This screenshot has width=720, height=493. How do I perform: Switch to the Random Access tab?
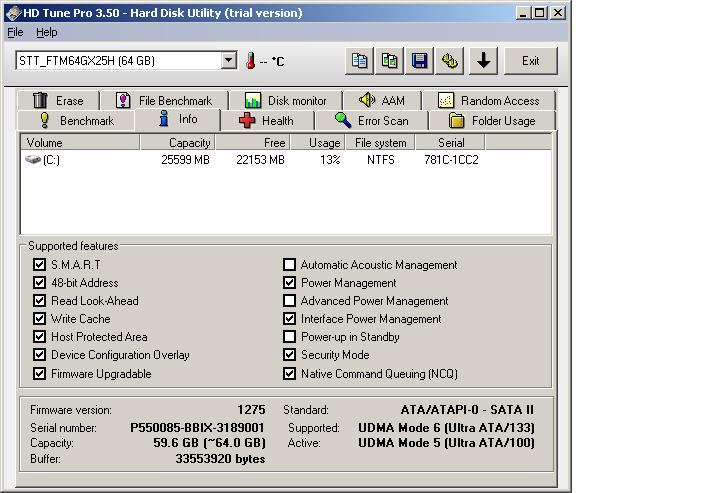coord(489,101)
